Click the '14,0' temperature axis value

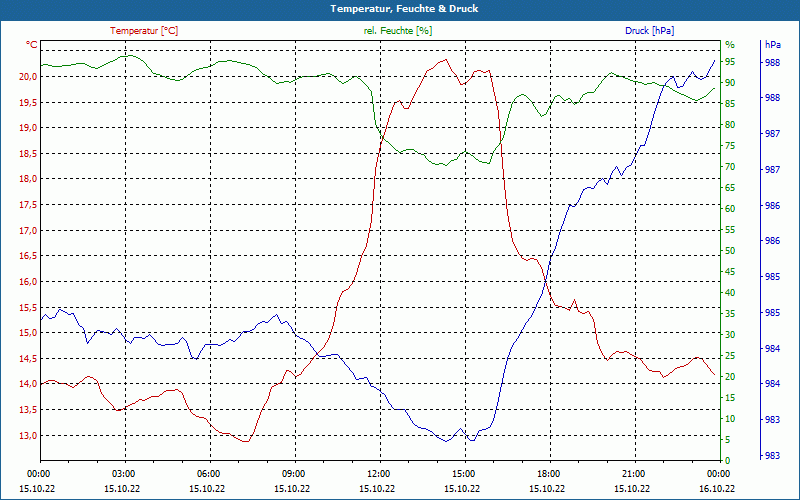[x=28, y=384]
